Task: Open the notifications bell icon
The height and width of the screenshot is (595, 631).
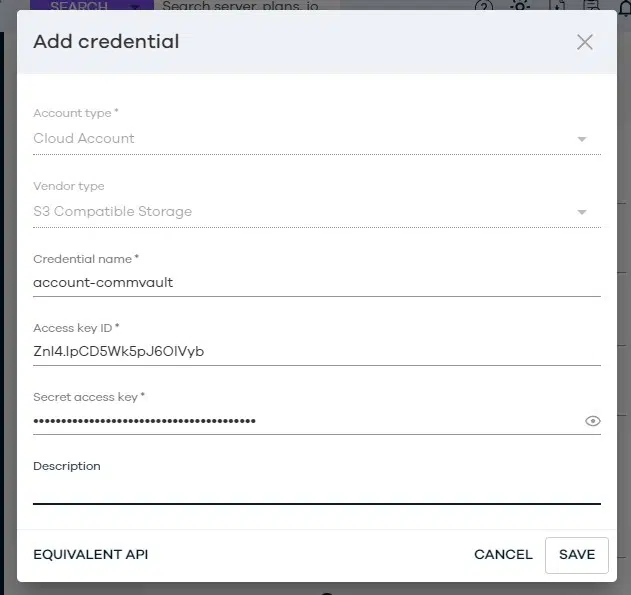Action: (624, 6)
